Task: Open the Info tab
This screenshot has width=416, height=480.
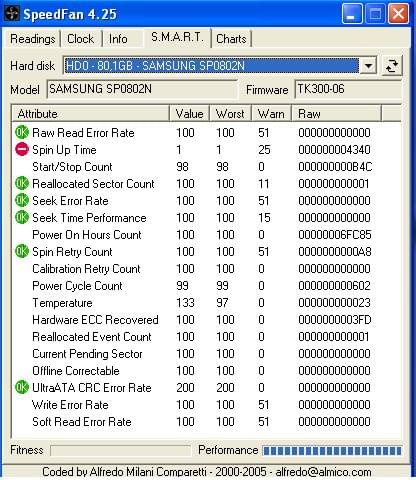Action: (118, 39)
